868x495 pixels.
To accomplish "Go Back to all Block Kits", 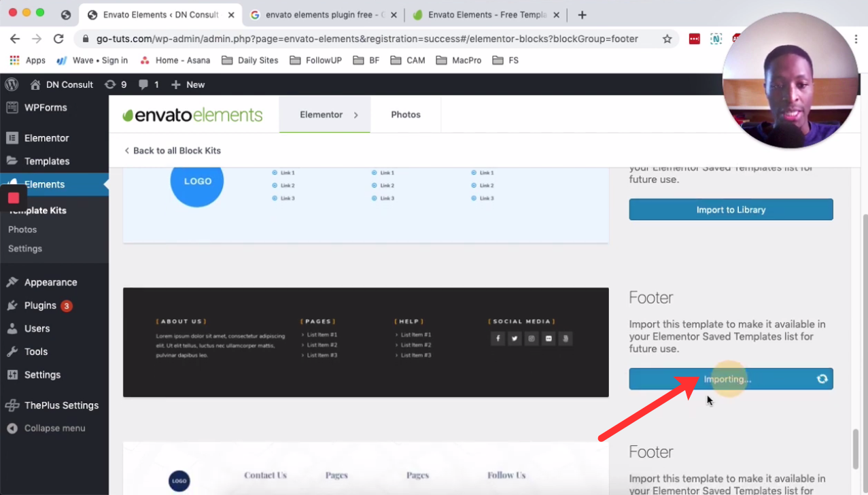I will 173,150.
